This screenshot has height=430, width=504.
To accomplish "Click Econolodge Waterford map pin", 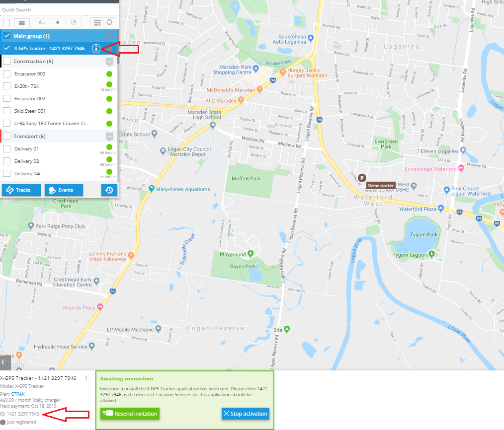I will 461,168.
